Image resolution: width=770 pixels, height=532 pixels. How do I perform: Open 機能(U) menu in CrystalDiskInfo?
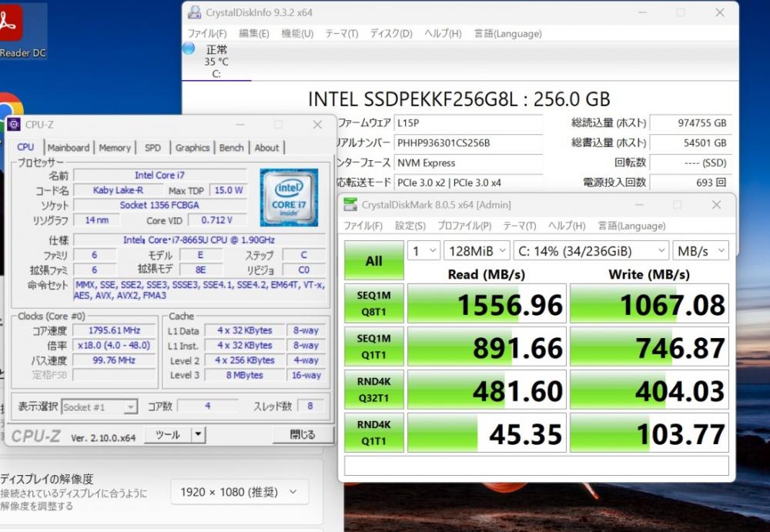297,33
